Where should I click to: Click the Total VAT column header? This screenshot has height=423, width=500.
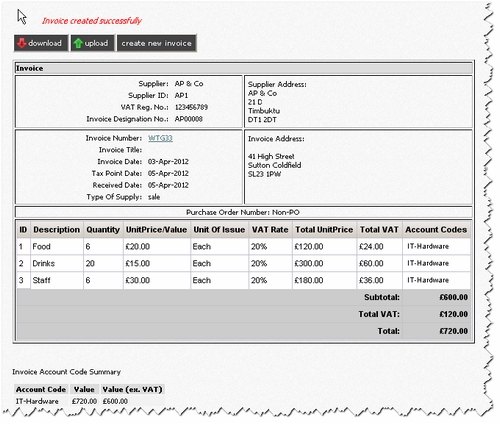point(379,230)
